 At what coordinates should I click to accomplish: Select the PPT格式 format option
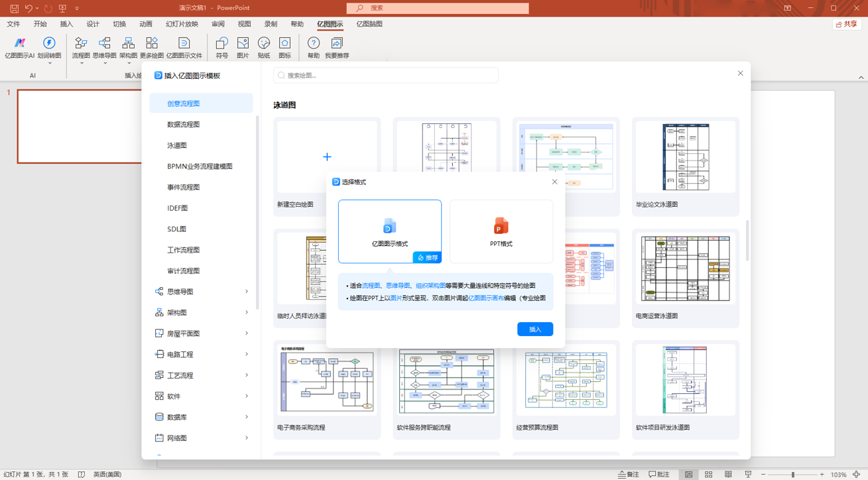pos(501,231)
